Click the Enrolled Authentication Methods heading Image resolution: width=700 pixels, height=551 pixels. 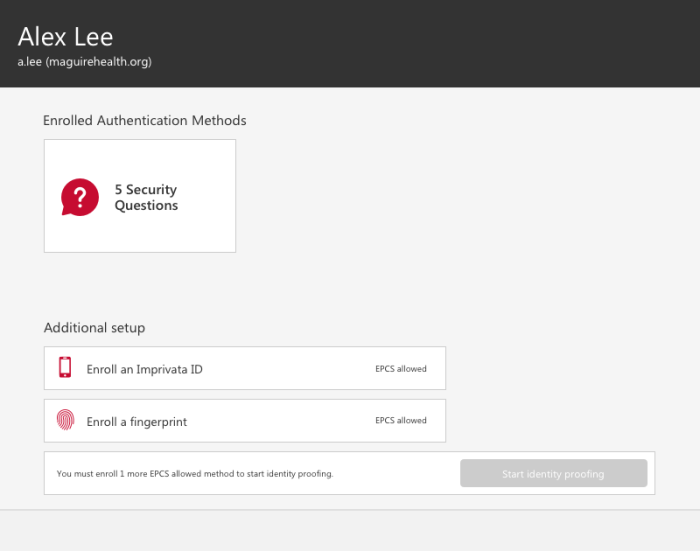tap(144, 120)
